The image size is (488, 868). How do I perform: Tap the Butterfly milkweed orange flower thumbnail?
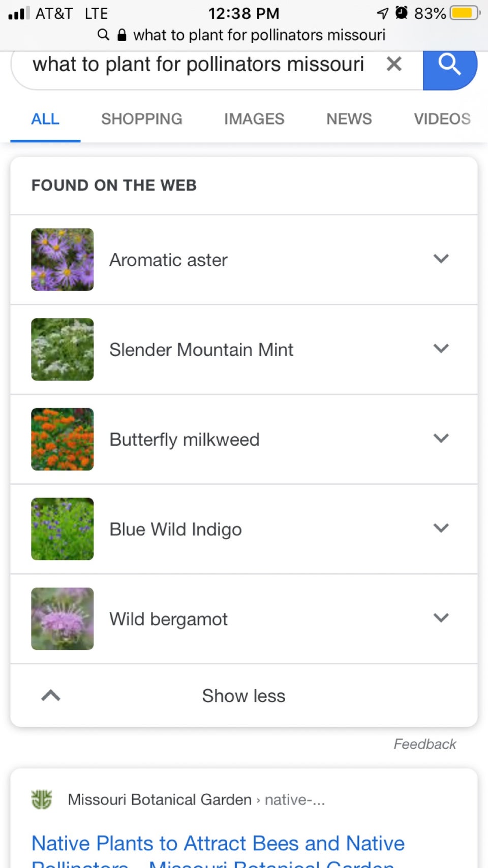tap(63, 439)
